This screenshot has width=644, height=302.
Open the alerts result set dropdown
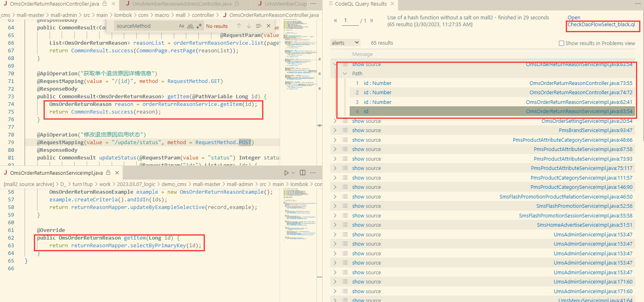[x=345, y=43]
